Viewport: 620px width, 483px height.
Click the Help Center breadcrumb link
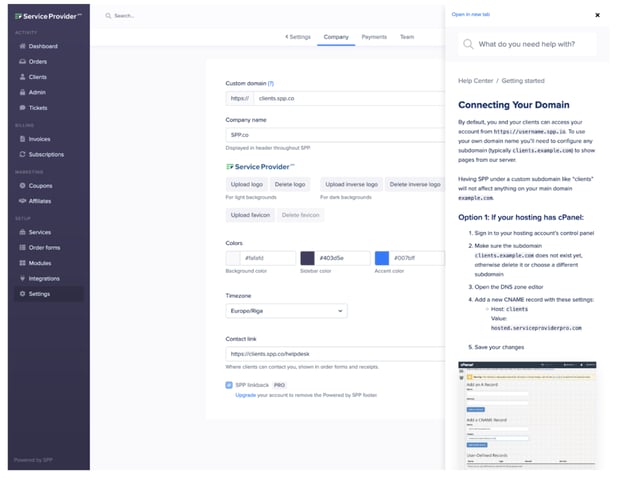[x=475, y=81]
